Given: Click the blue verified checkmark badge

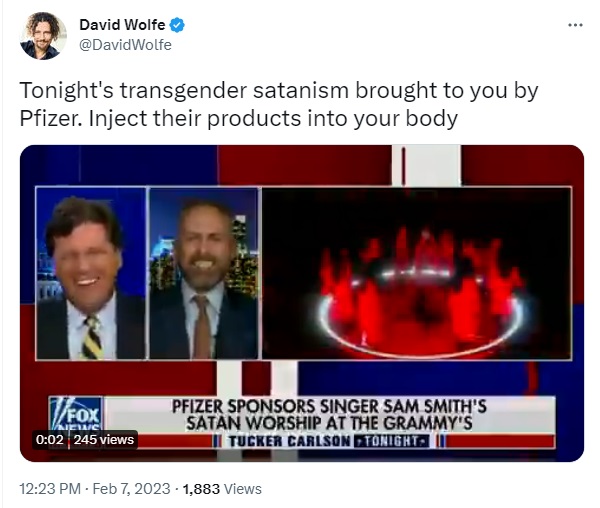Looking at the screenshot, I should (177, 25).
